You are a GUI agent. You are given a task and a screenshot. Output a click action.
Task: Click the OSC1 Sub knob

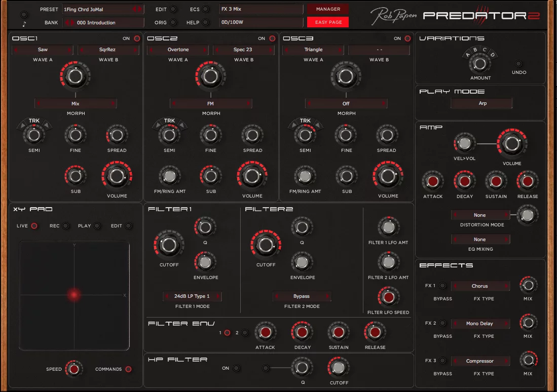pyautogui.click(x=76, y=176)
